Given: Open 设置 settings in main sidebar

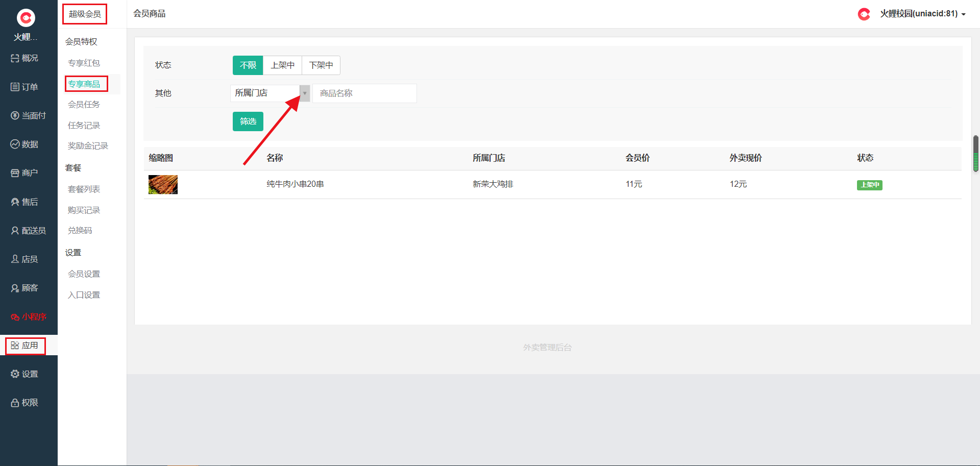Looking at the screenshot, I should tap(24, 374).
